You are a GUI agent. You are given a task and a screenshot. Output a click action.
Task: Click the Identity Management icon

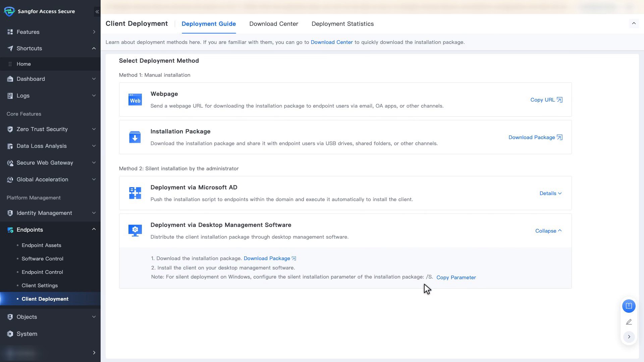coord(10,213)
